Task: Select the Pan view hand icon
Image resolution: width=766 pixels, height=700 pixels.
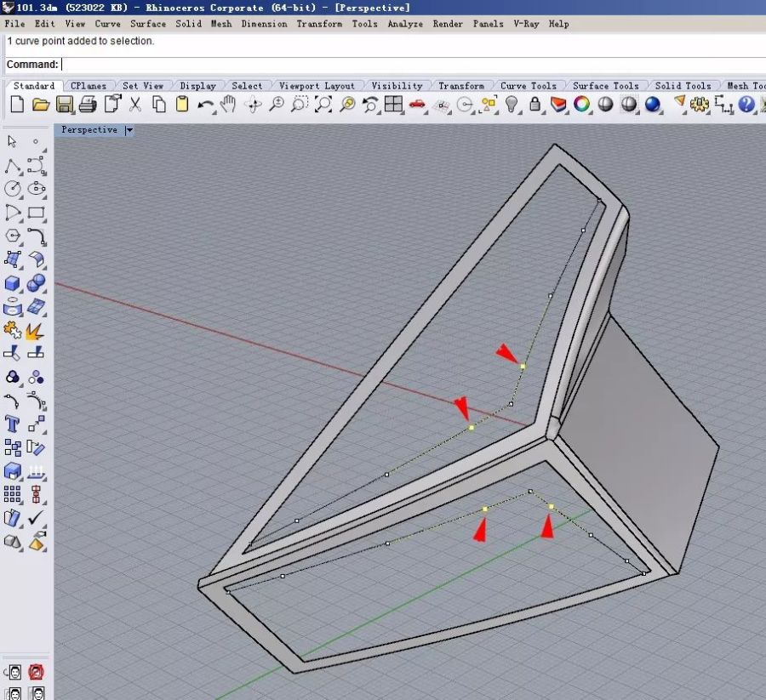Action: coord(228,105)
